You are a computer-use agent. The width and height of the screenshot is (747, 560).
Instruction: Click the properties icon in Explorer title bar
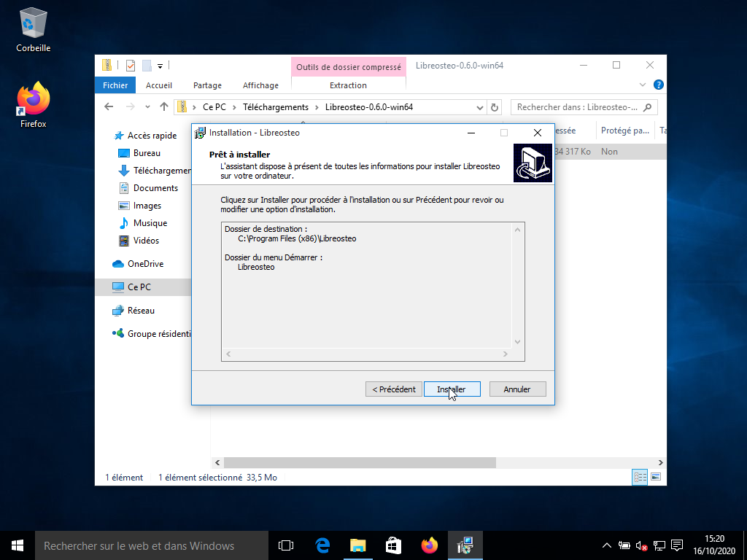click(130, 66)
